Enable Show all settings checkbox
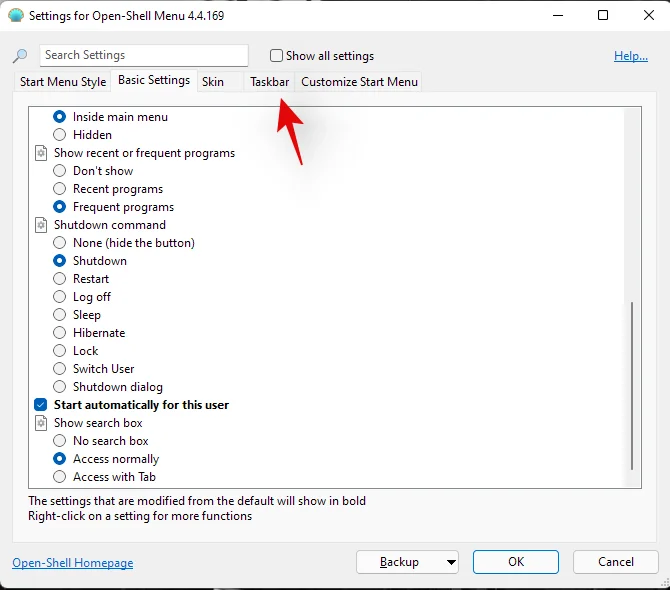 click(x=276, y=56)
